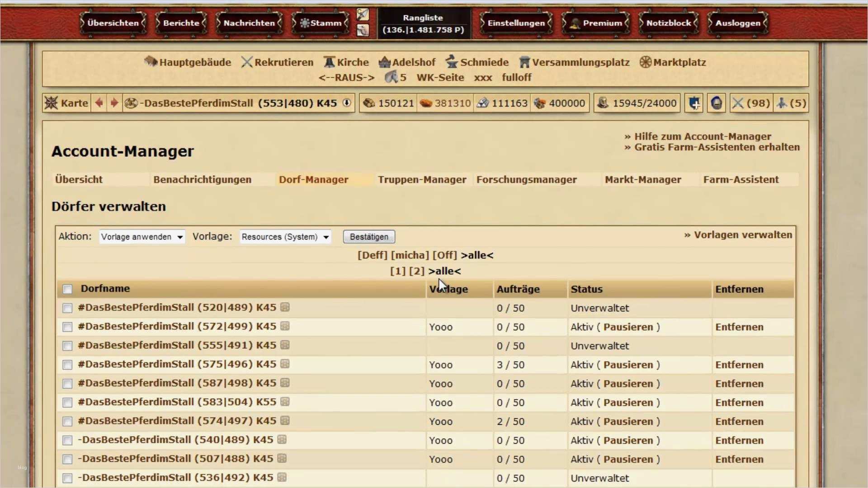Filter villages by [Deff] group
This screenshot has width=868, height=488.
(x=372, y=255)
